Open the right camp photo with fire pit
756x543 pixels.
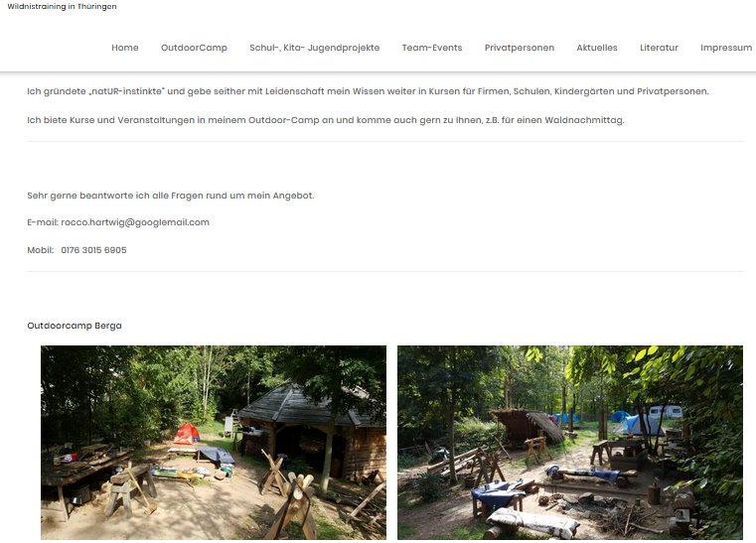570,443
